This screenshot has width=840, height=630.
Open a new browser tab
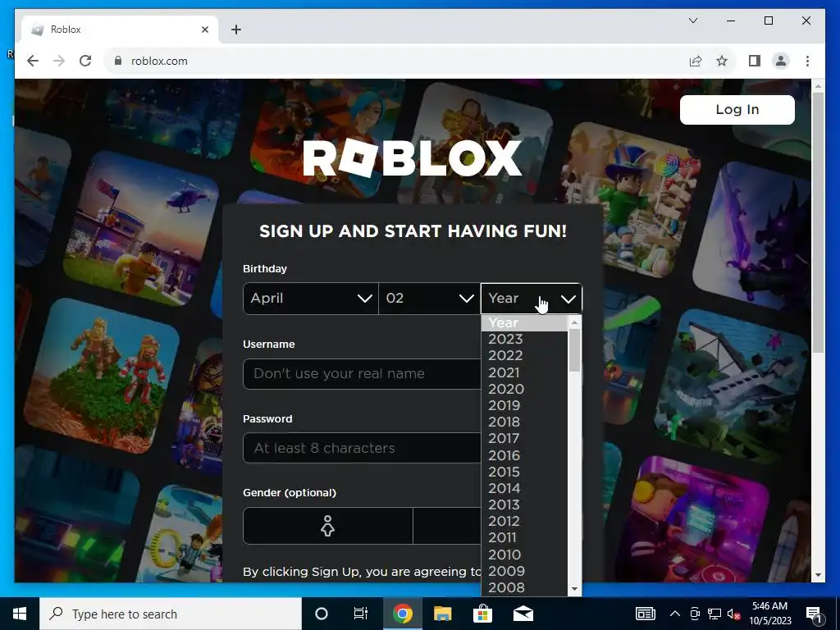tap(236, 30)
